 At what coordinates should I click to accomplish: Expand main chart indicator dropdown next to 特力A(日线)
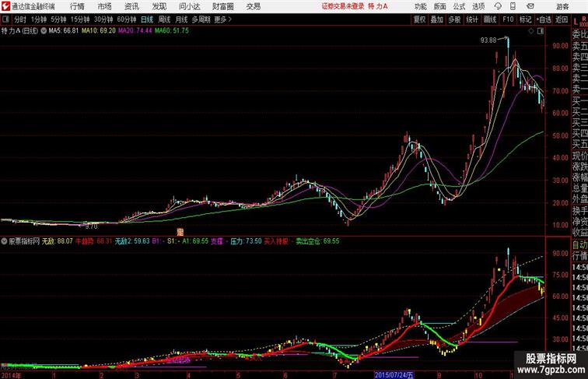point(44,31)
